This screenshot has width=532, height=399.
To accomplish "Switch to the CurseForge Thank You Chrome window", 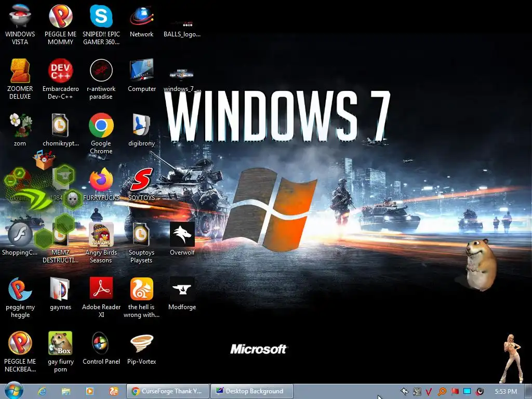I will [168, 391].
